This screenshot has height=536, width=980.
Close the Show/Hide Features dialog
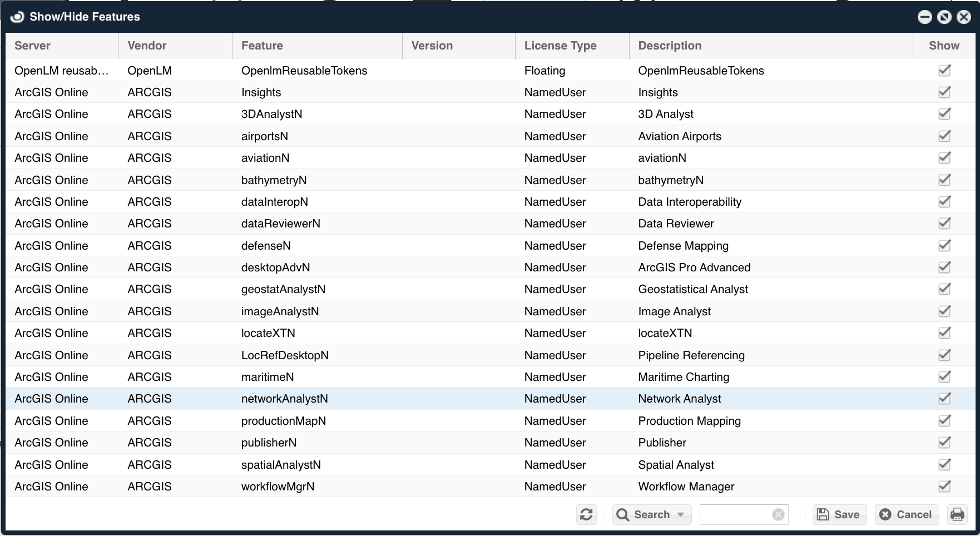click(x=964, y=17)
